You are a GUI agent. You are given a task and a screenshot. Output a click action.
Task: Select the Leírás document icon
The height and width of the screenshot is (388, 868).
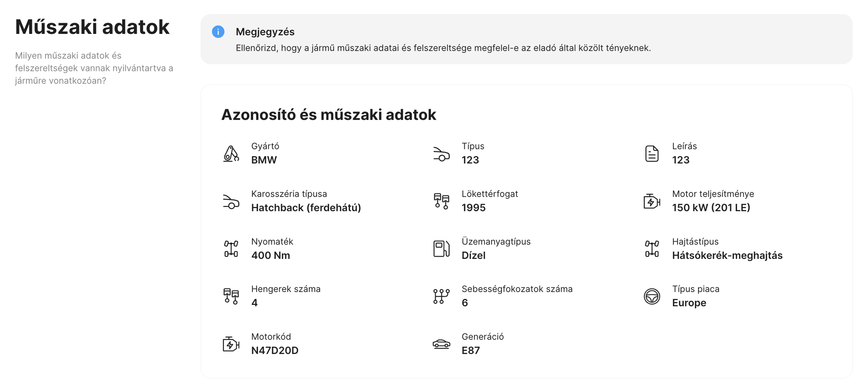pos(652,154)
